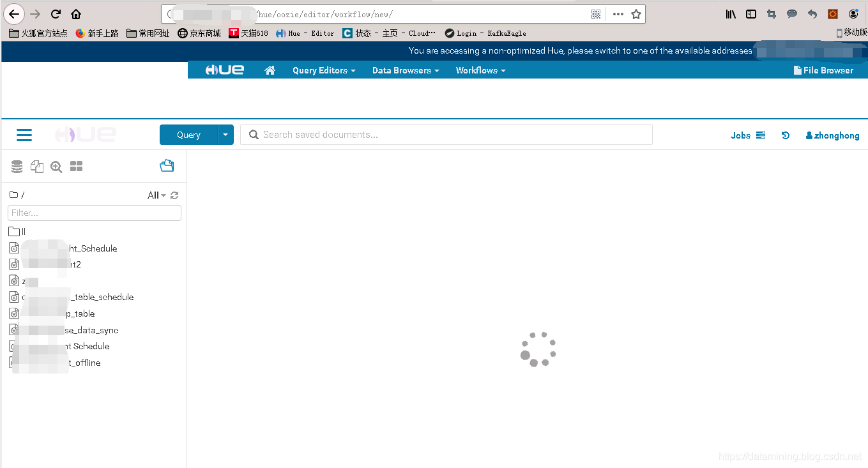Click the Hue logo in blue nav bar
Screen dimensions: 868x468
pos(224,70)
